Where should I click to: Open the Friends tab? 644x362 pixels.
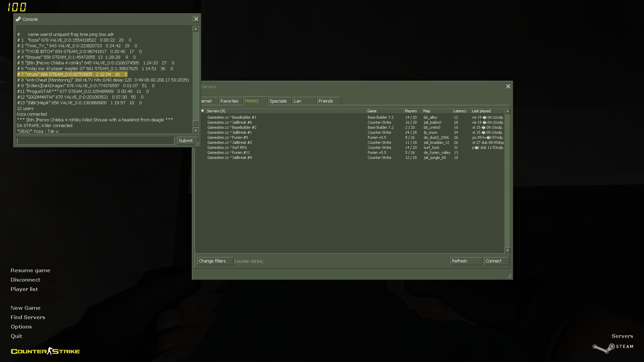click(x=329, y=101)
